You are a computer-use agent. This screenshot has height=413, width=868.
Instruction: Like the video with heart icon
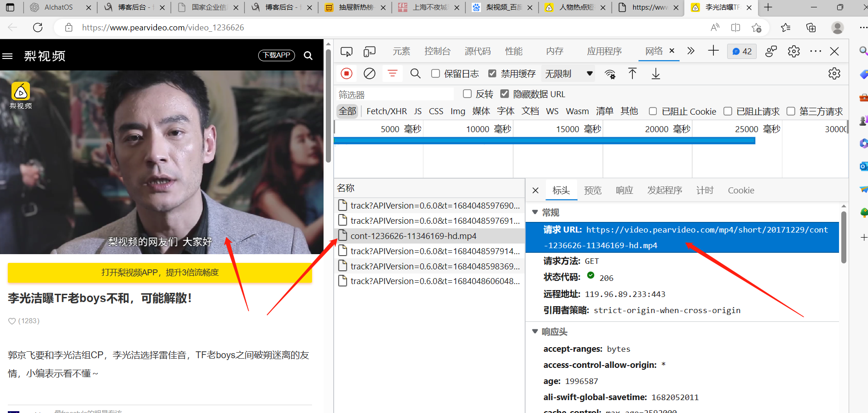[12, 321]
